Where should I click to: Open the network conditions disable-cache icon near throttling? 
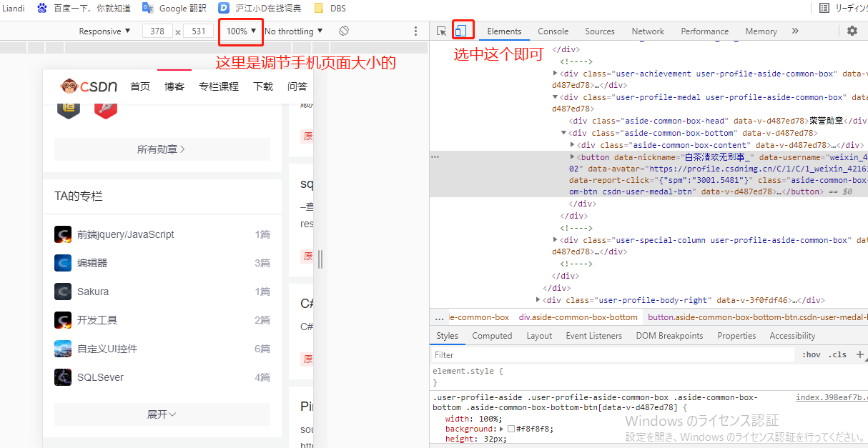[344, 31]
